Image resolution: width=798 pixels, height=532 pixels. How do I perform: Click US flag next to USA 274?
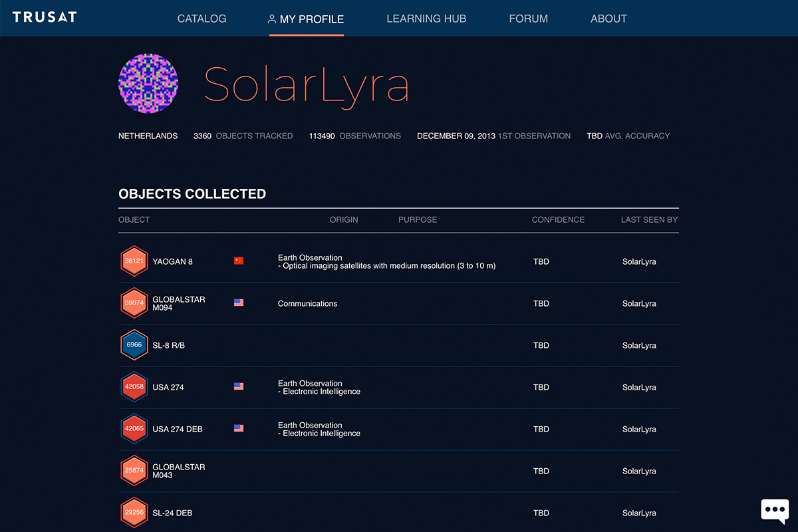(x=239, y=386)
